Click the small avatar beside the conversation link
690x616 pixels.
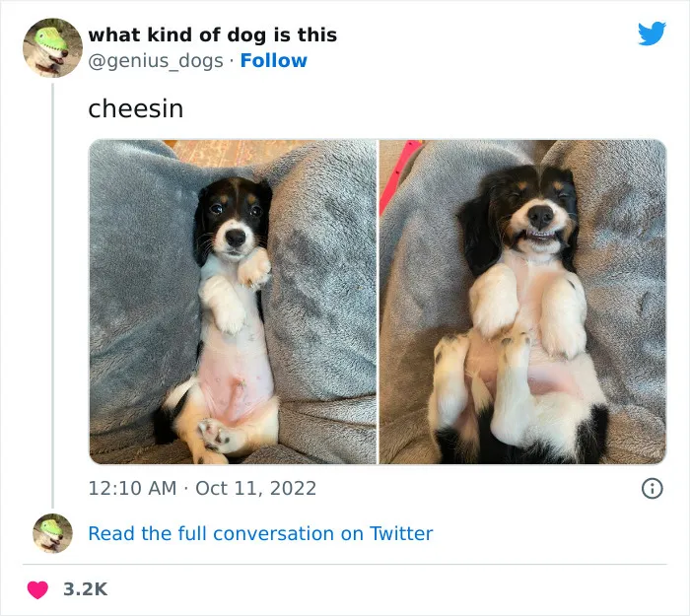[52, 533]
